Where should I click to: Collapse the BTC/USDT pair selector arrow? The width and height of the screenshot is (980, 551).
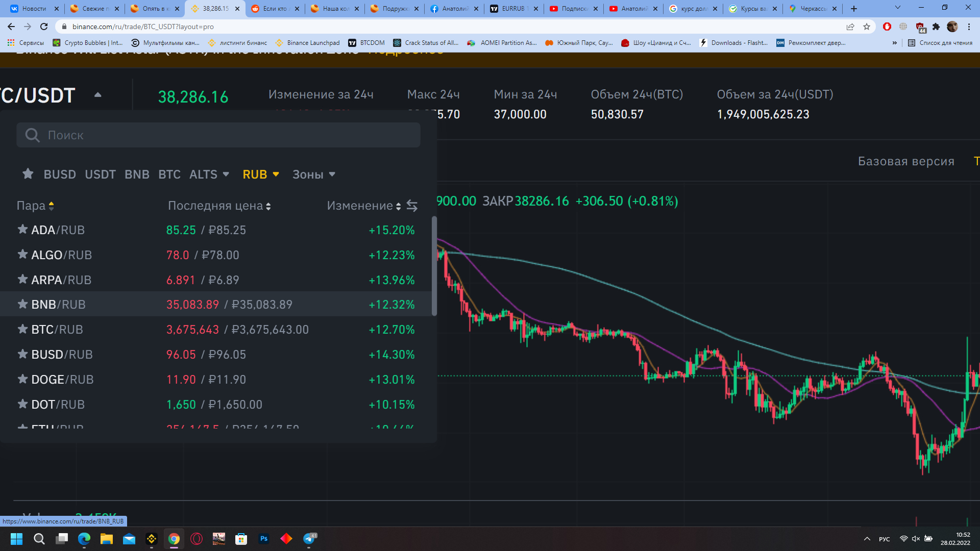point(98,95)
